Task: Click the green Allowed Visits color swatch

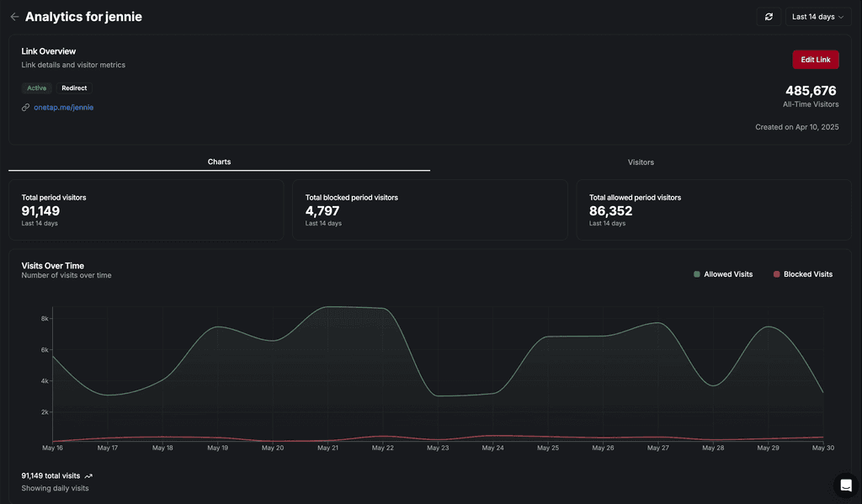Action: [696, 274]
